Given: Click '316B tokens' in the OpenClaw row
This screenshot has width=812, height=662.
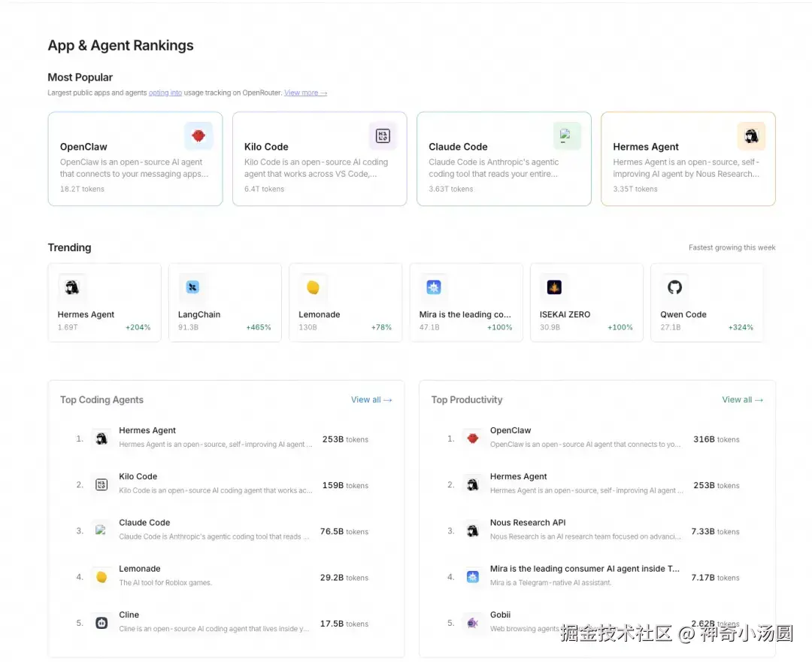Looking at the screenshot, I should [717, 439].
